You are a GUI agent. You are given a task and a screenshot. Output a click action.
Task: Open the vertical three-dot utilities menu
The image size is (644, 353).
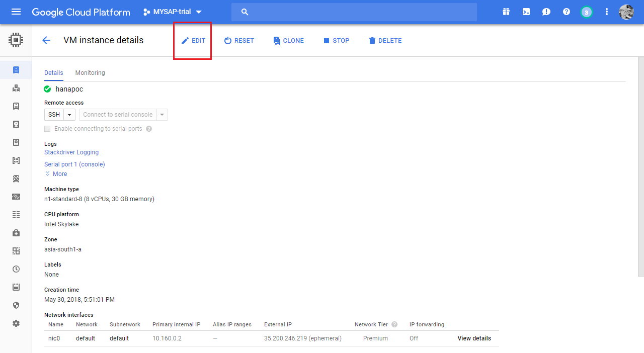pyautogui.click(x=607, y=12)
